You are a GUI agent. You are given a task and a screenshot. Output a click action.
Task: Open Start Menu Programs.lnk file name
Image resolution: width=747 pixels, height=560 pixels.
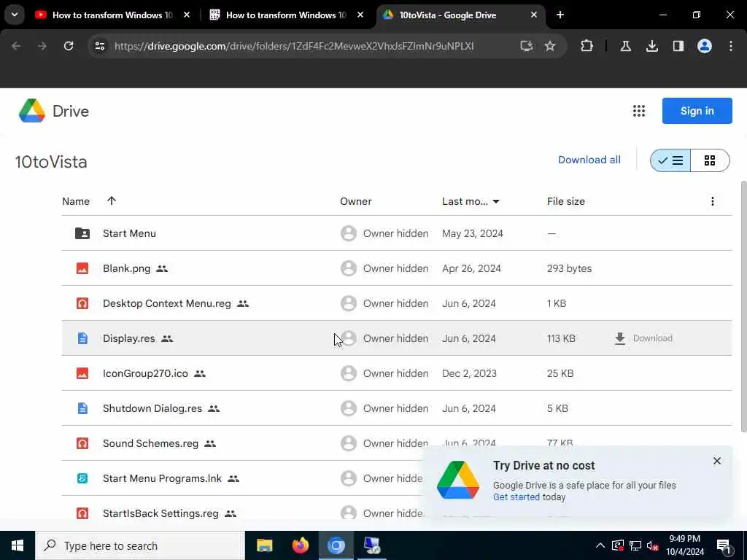click(x=162, y=478)
